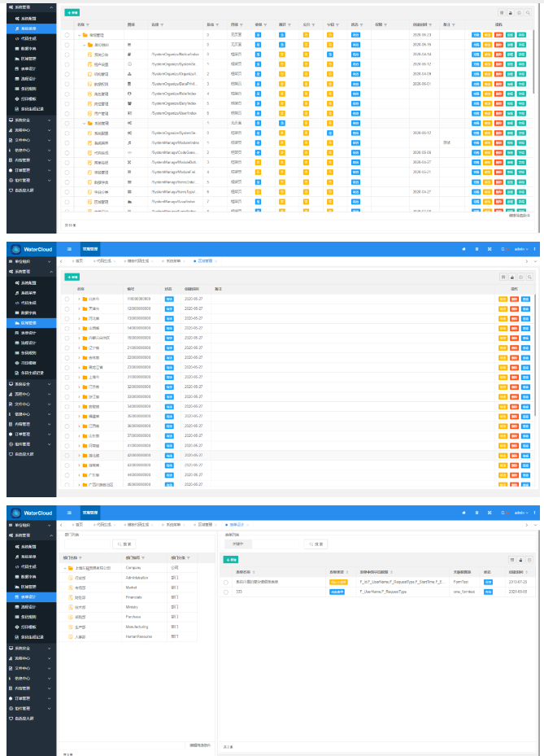The width and height of the screenshot is (544, 756).
Task: Click the filter icon on the 部门名称 column header
Action: tap(81, 557)
